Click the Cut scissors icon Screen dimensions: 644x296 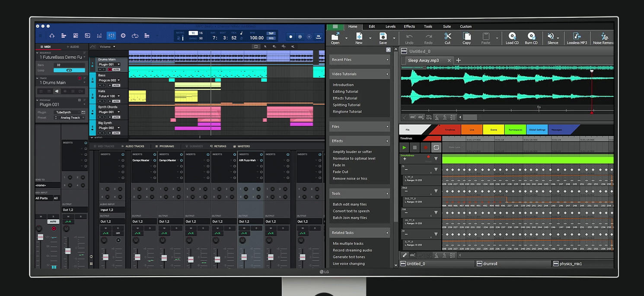[x=447, y=36]
